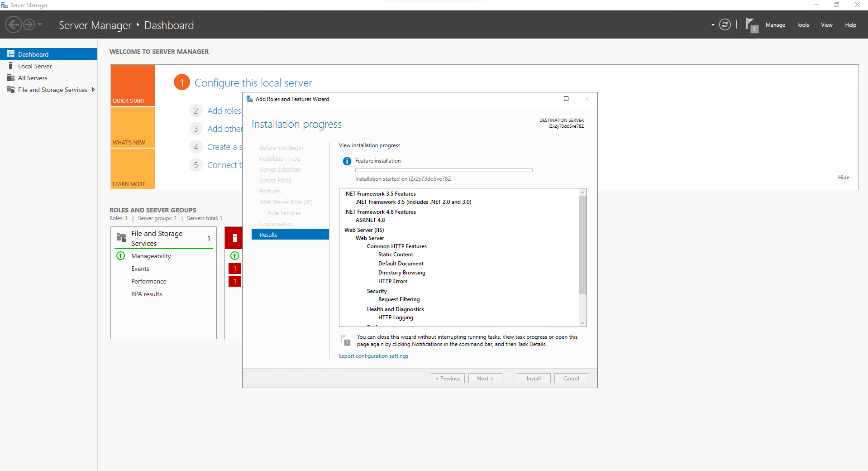This screenshot has height=471, width=868.
Task: Click scroll up arrow in feature list
Action: point(583,192)
